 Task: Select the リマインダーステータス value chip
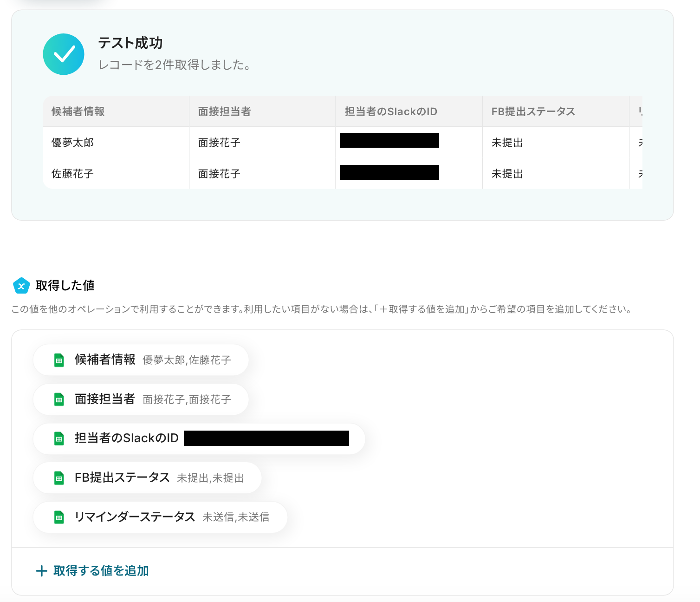(x=161, y=517)
